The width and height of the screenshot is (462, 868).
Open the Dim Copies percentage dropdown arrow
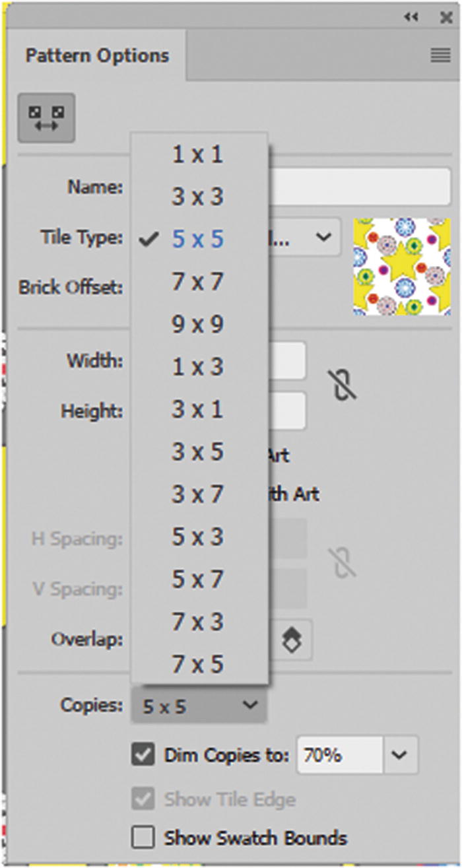click(x=400, y=755)
